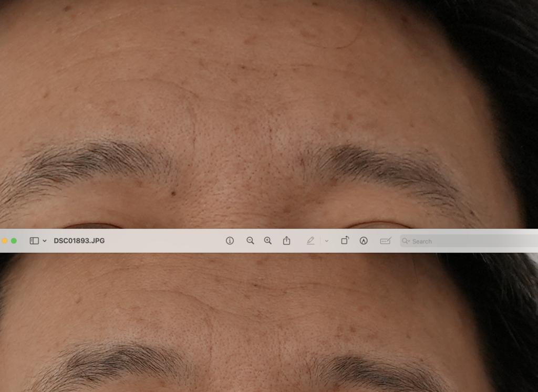Viewport: 538px width, 392px height.
Task: Expand the sidebar view options chevron
Action: click(x=45, y=241)
